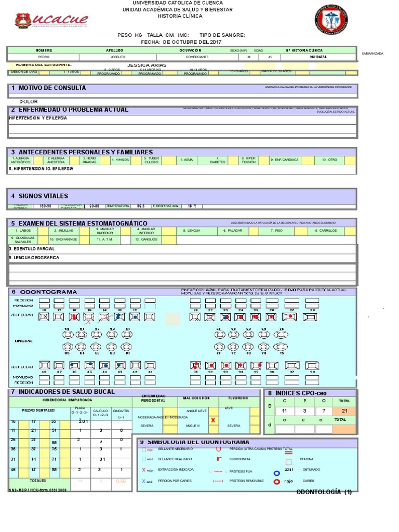Check the Alergia Antibiótico box
Screen dimensions: 399x532
click(x=37, y=161)
